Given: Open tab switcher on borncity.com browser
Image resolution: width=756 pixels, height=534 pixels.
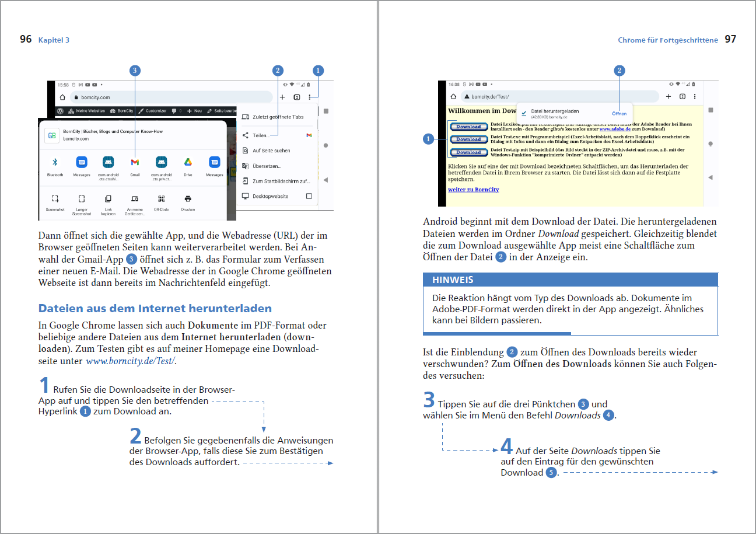Looking at the screenshot, I should click(x=296, y=97).
